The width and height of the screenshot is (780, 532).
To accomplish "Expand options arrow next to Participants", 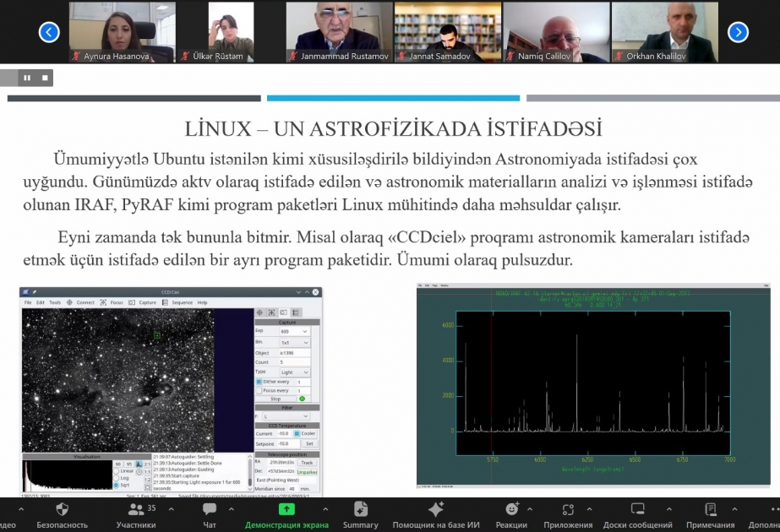I will click(171, 509).
